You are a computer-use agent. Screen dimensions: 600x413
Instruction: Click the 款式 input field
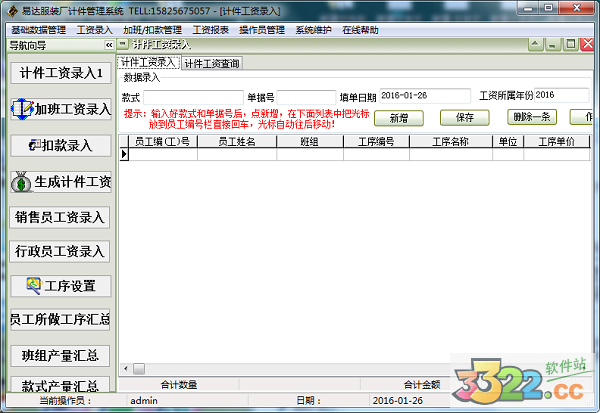coord(193,97)
